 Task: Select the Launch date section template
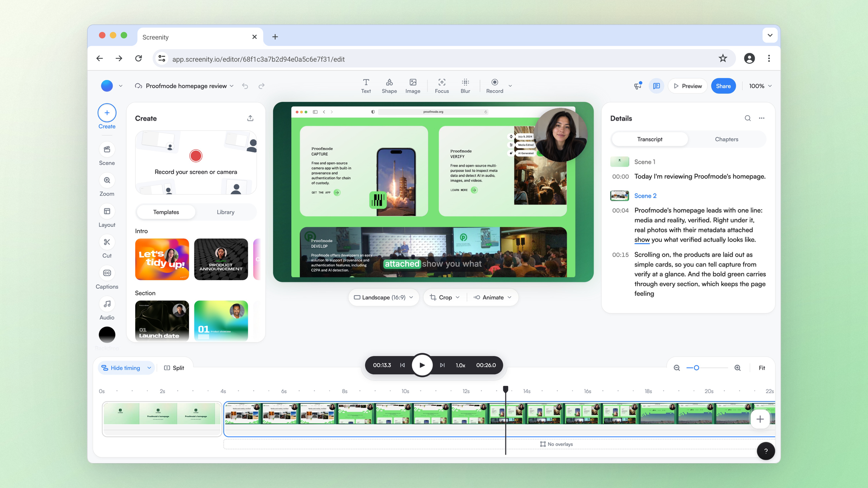[x=162, y=321]
